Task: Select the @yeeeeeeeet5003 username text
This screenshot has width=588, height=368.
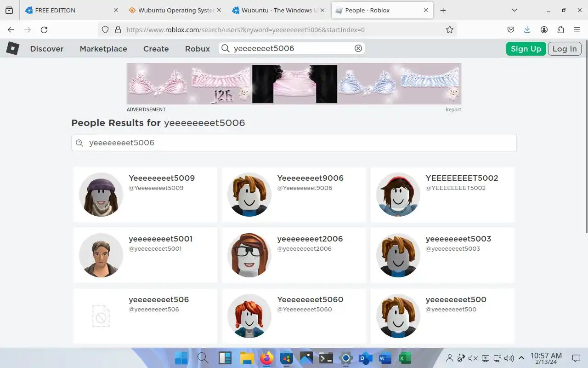Action: tap(452, 249)
